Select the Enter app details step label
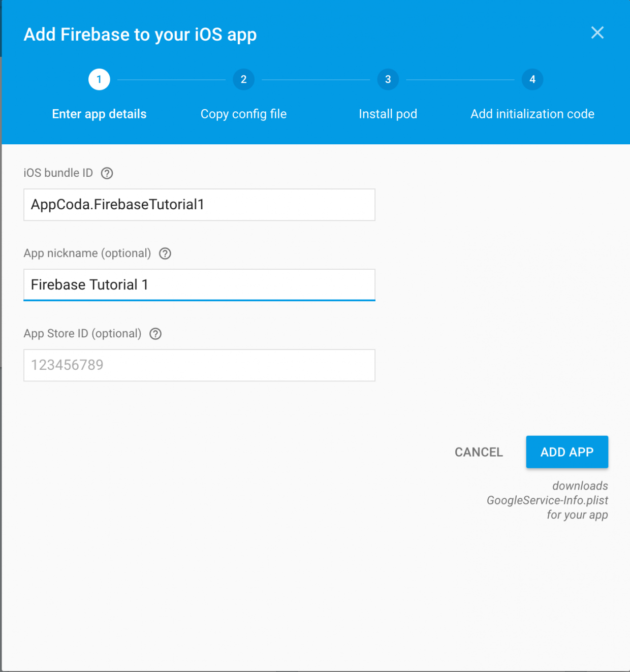 coord(99,114)
